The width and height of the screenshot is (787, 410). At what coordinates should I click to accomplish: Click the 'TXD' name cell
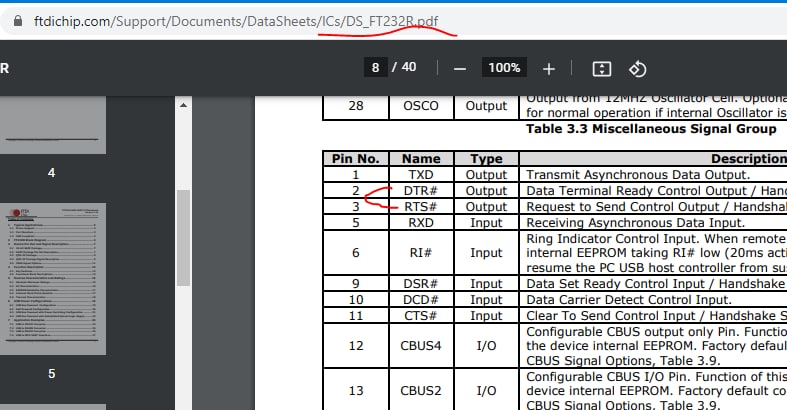point(421,175)
